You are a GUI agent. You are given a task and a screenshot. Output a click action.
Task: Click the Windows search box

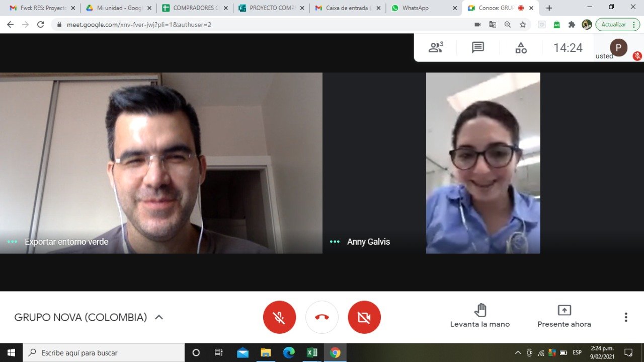[106, 353]
